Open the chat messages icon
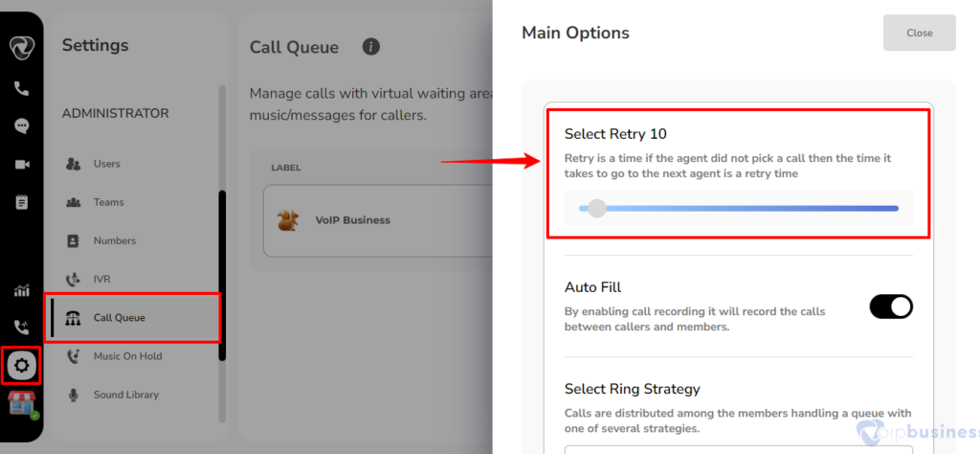Viewport: 980px width, 454px height. (22, 126)
